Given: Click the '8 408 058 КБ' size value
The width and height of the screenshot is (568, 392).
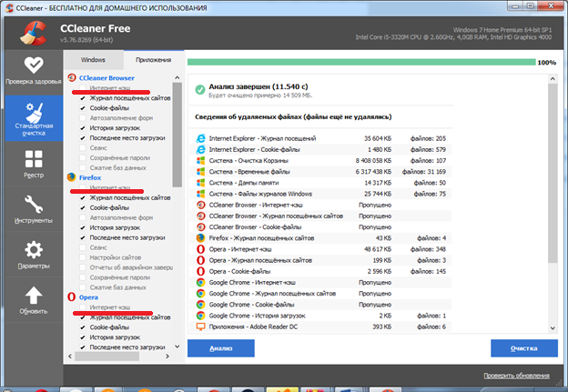Looking at the screenshot, I should click(373, 160).
